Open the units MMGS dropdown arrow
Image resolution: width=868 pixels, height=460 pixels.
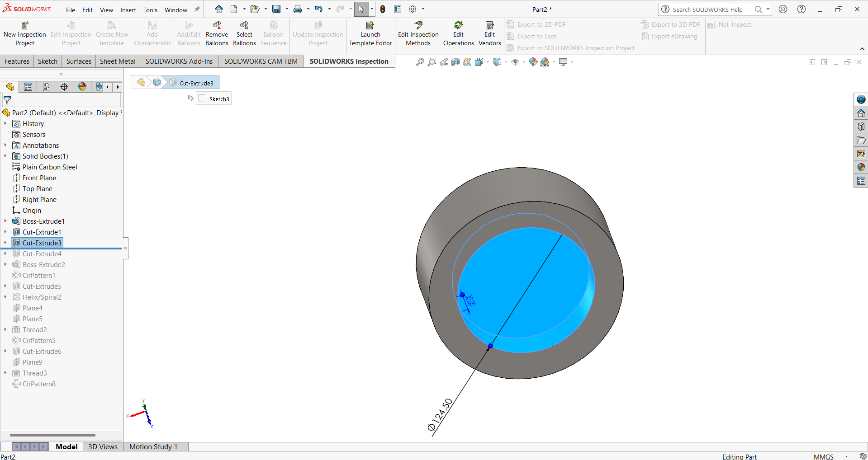(846, 457)
